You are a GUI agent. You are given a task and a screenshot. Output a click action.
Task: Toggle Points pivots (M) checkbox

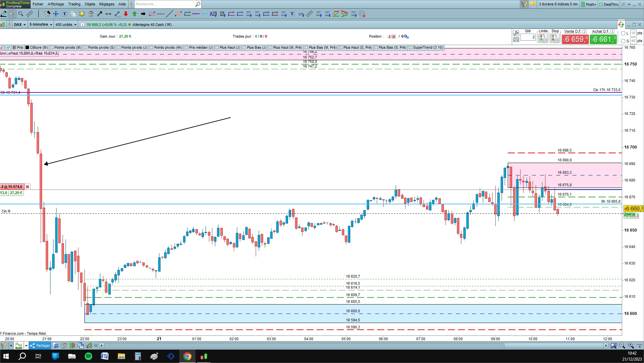click(52, 47)
